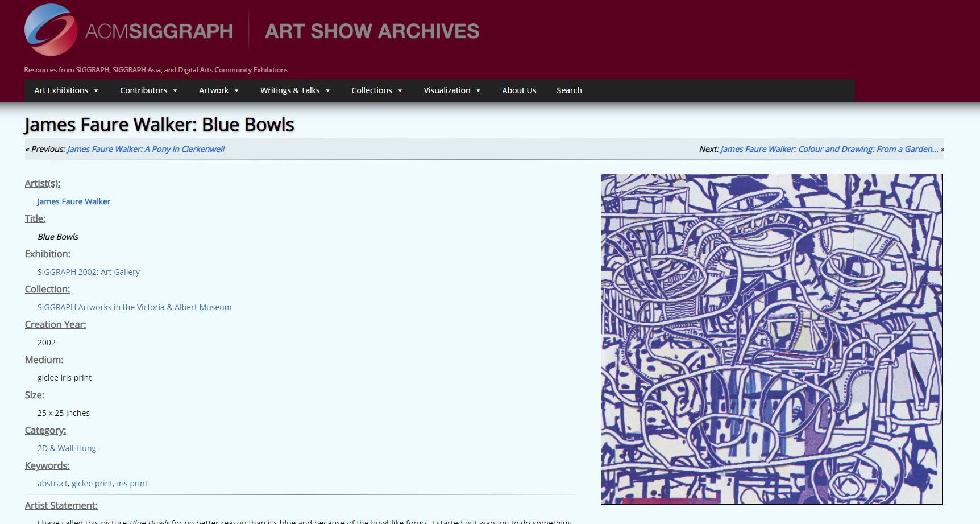Screen dimensions: 980x524
Task: Select the 2D & Wall-Hung category
Action: pos(67,448)
